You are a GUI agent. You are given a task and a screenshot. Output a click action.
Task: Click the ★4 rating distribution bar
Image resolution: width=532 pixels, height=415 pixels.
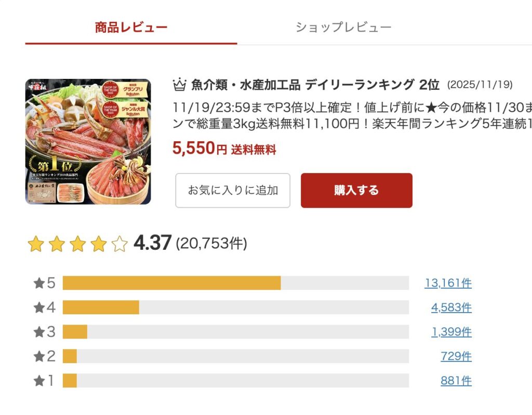pyautogui.click(x=235, y=307)
